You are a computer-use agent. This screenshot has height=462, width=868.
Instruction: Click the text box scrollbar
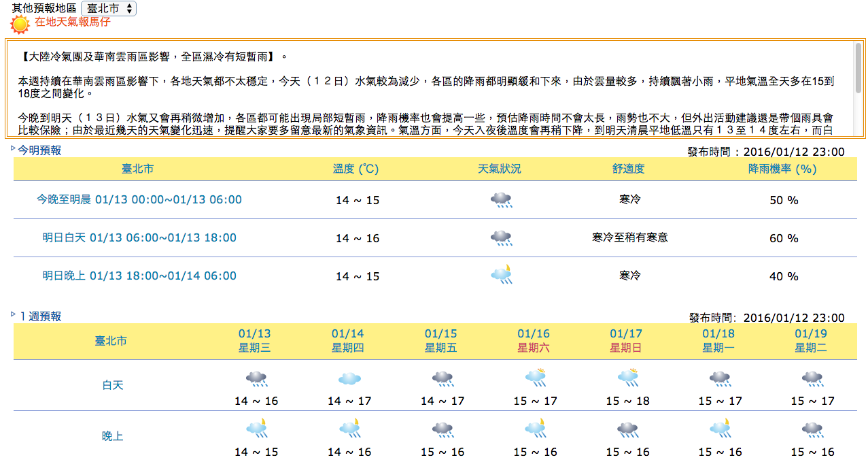click(858, 88)
